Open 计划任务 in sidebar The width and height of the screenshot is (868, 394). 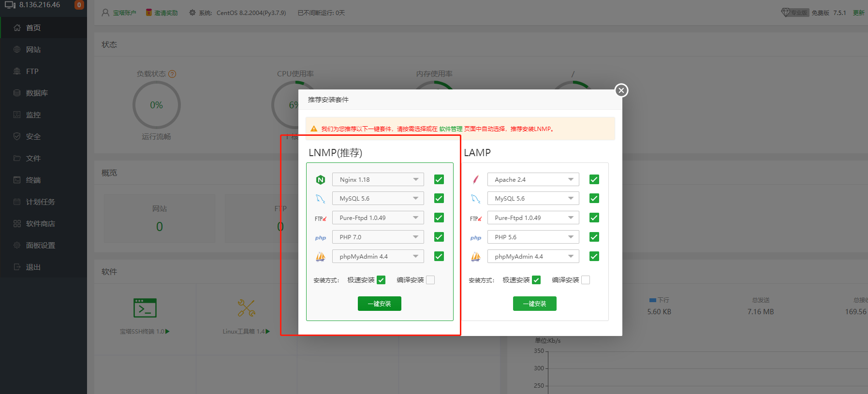(x=44, y=202)
